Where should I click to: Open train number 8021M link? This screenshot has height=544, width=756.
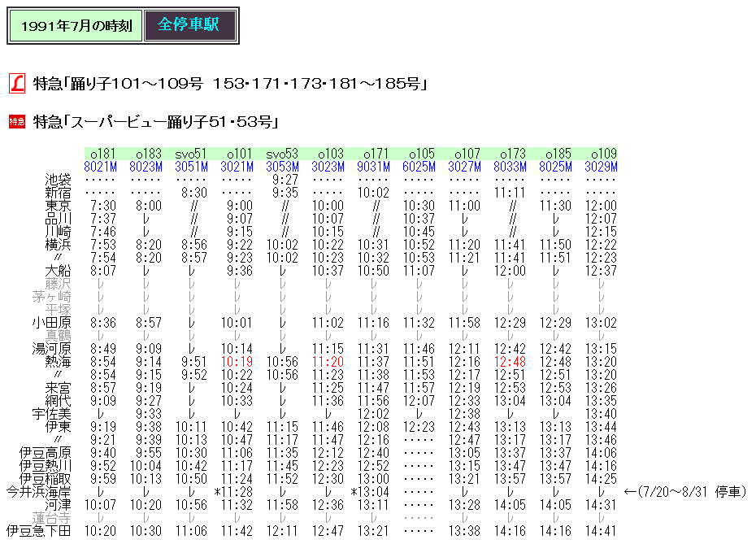(102, 167)
